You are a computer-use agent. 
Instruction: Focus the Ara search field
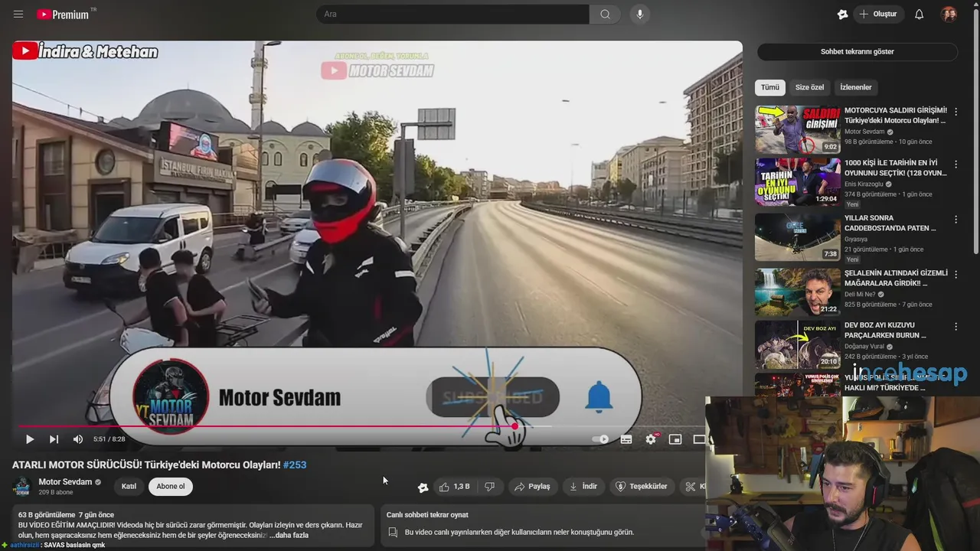tap(452, 15)
